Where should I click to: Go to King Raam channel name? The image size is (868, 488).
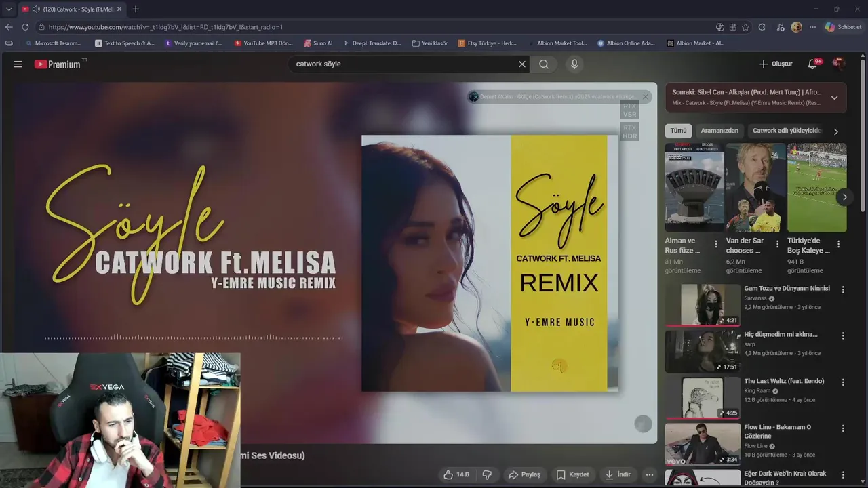757,390
